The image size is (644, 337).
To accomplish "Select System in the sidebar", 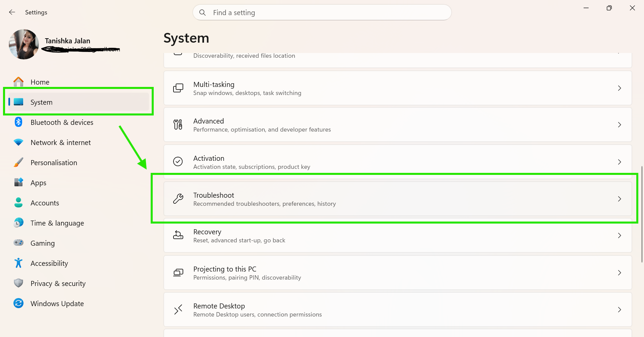I will (79, 102).
